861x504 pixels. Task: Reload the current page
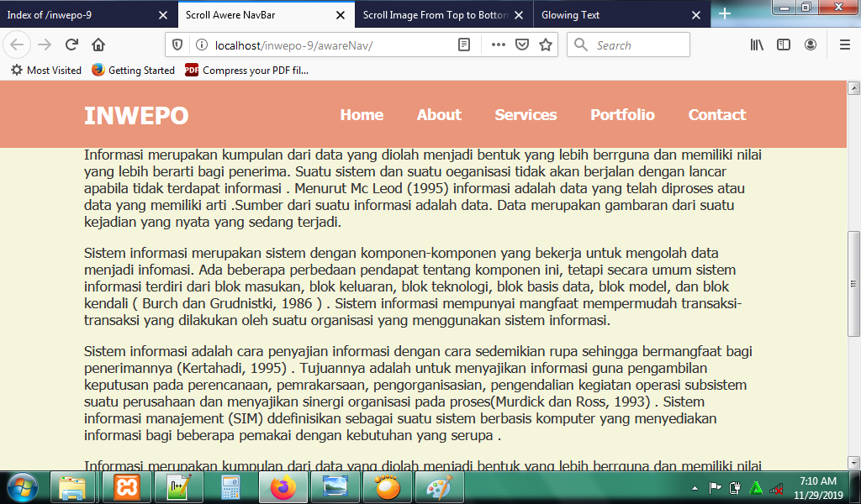(71, 45)
